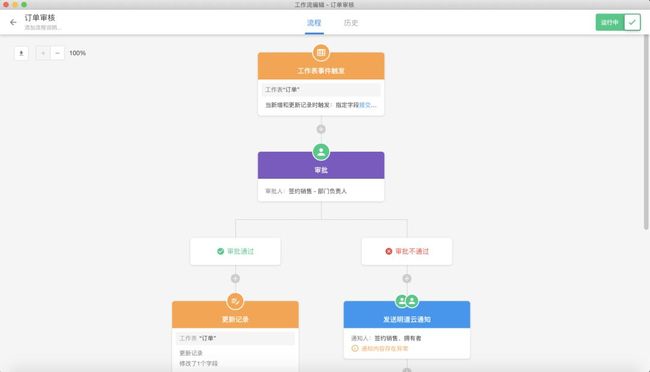Add a node below 发送明道云通知
The height and width of the screenshot is (372, 650).
tap(407, 370)
